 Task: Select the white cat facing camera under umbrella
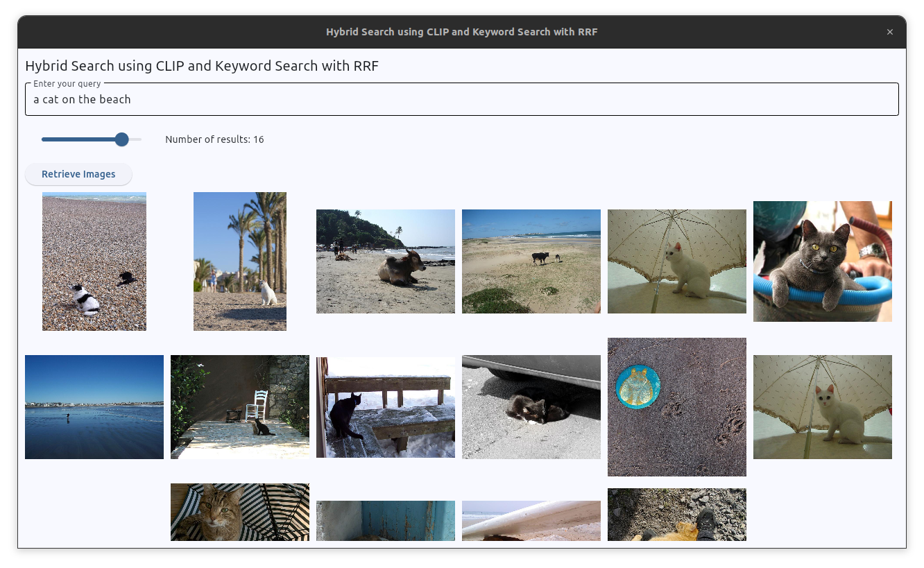point(823,407)
